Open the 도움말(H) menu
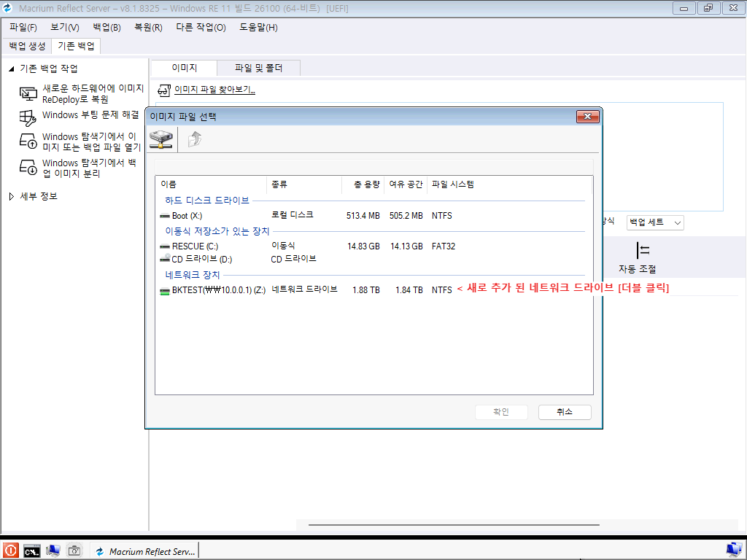The height and width of the screenshot is (560, 747). [258, 27]
